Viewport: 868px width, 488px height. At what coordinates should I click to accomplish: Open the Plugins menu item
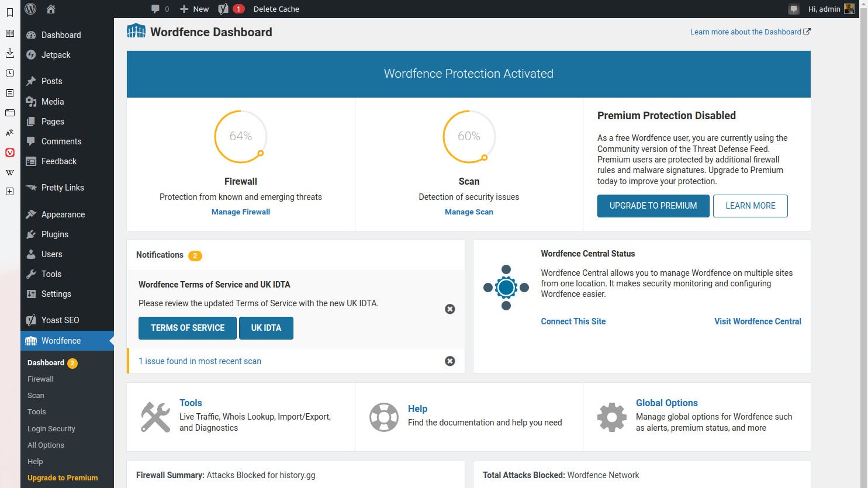67,234
